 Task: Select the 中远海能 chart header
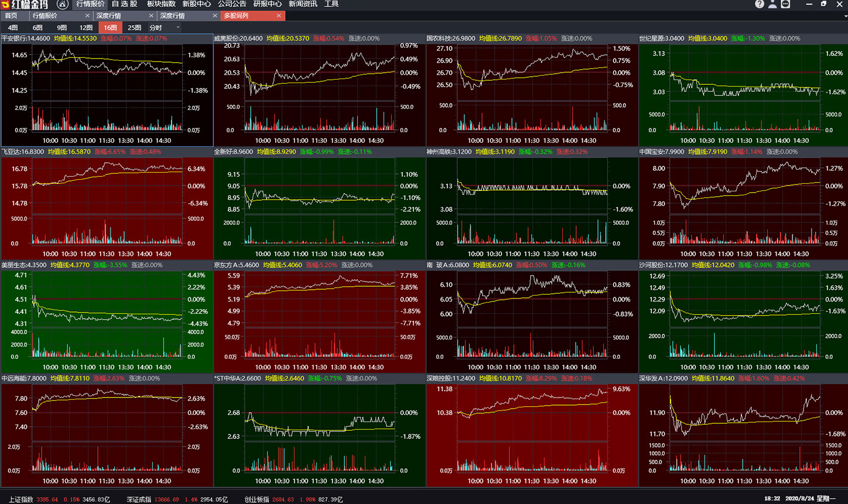107,378
